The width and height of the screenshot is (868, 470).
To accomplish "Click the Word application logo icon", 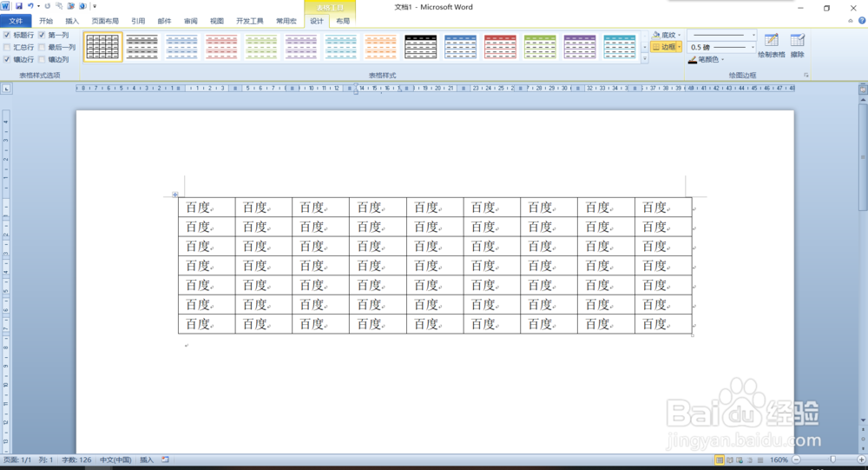I will (5, 6).
